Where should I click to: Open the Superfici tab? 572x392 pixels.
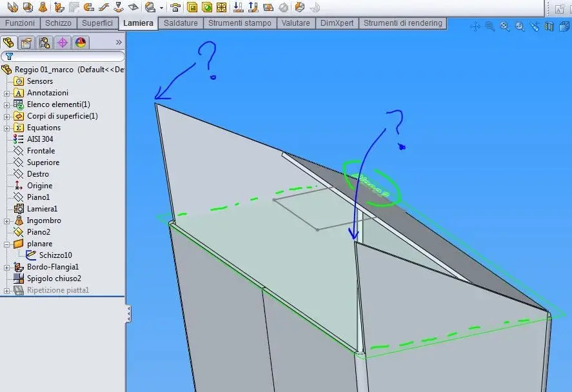[97, 23]
